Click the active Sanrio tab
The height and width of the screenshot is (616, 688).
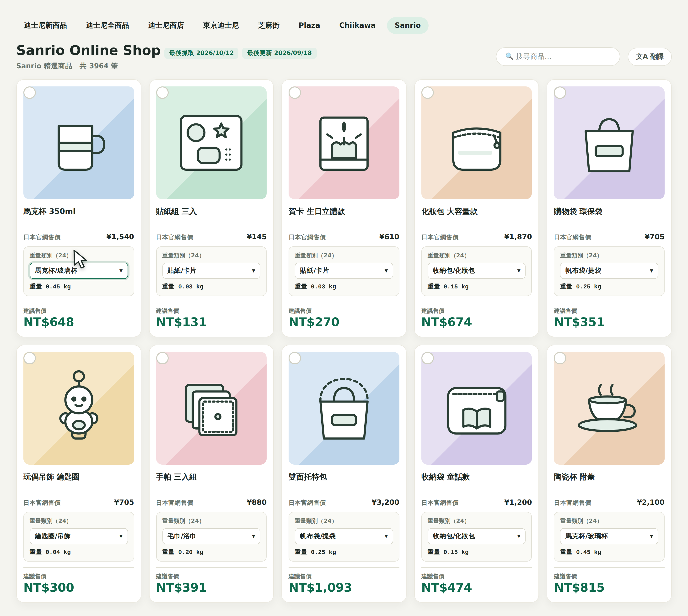[407, 25]
